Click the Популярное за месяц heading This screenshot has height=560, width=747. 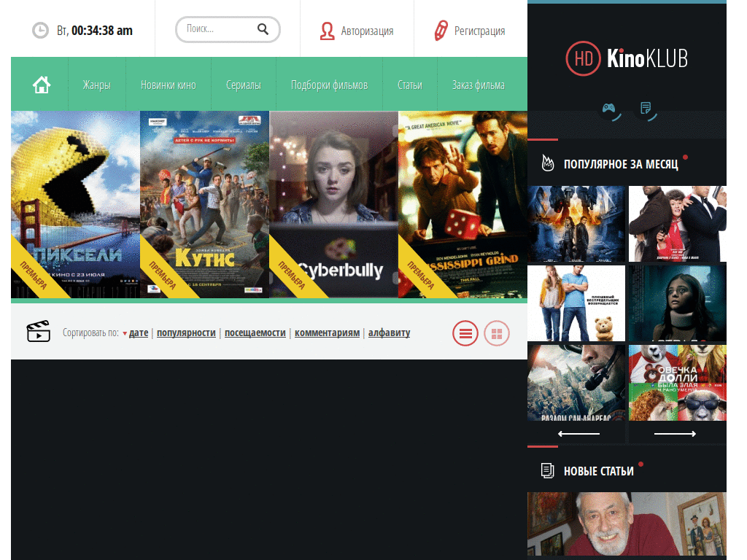(621, 164)
